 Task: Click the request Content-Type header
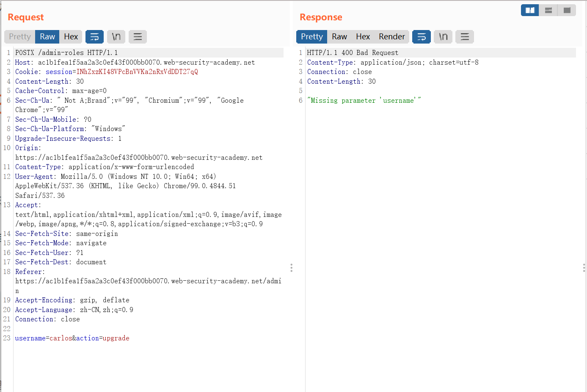click(105, 167)
